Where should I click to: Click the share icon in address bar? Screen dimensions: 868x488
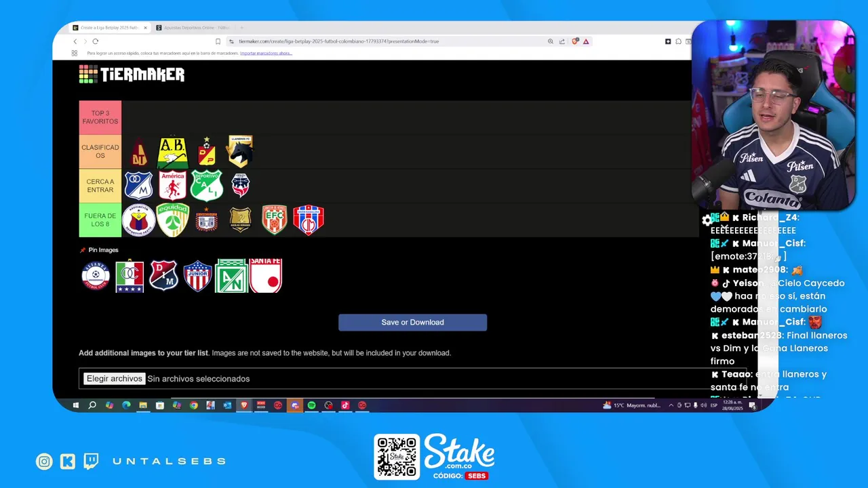(562, 41)
